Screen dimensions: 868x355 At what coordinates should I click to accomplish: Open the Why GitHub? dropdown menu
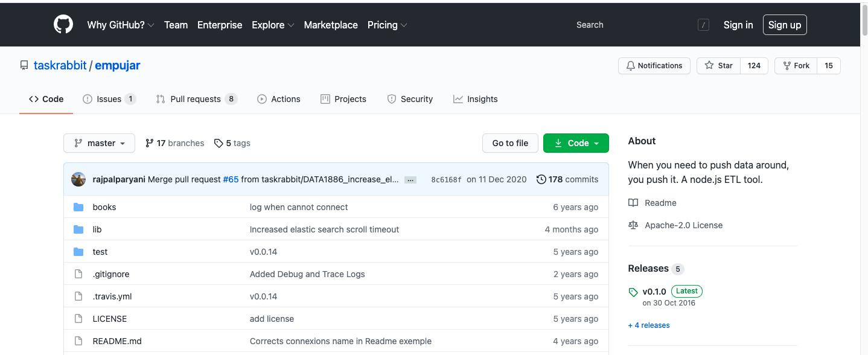click(x=121, y=25)
